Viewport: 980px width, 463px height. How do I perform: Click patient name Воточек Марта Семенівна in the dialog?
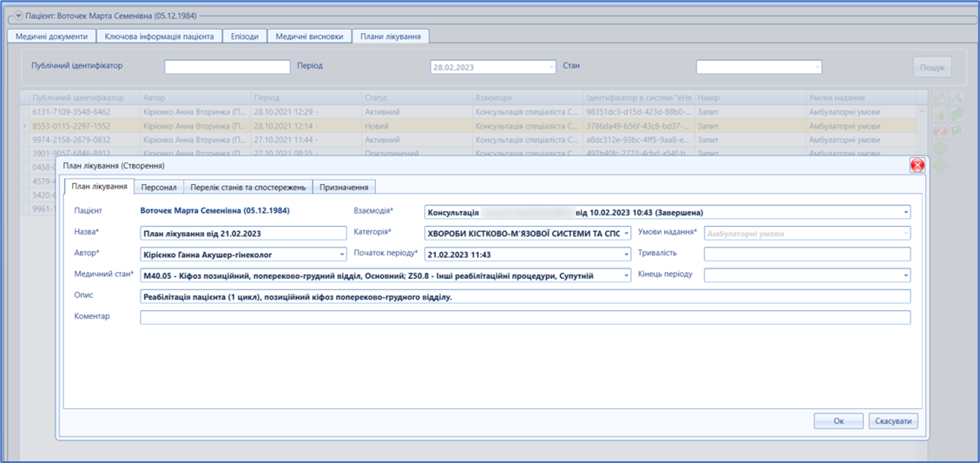(215, 211)
